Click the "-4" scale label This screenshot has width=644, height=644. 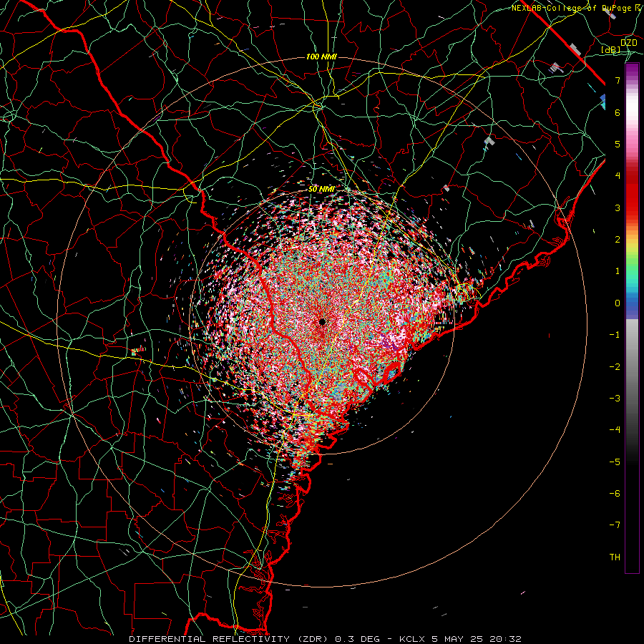click(x=615, y=430)
